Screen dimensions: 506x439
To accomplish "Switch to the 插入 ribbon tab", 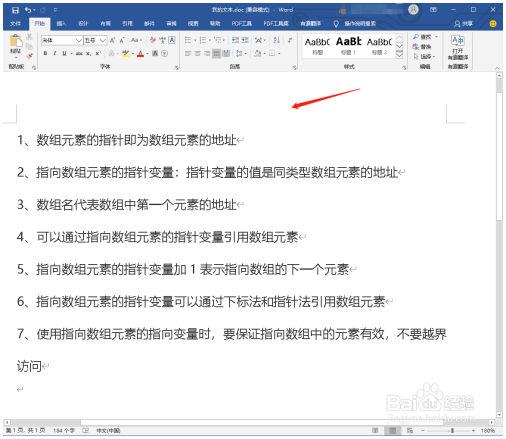I will tap(61, 24).
